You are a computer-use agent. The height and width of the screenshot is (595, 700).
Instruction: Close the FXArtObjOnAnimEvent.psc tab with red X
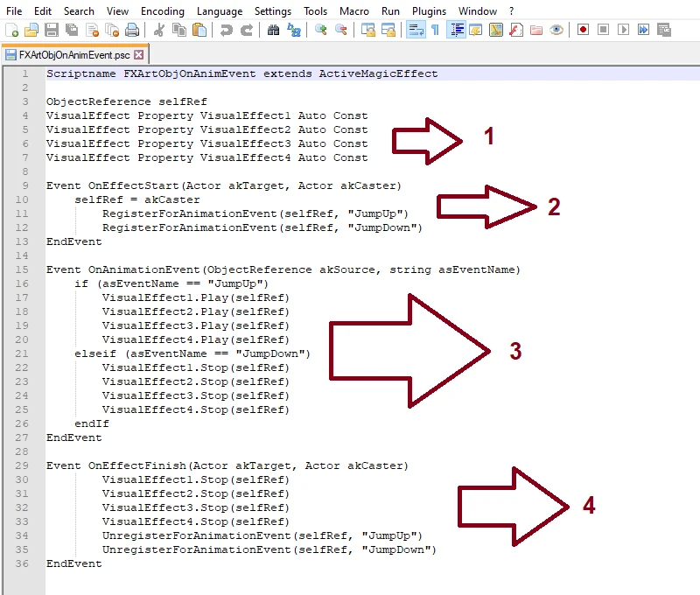139,55
